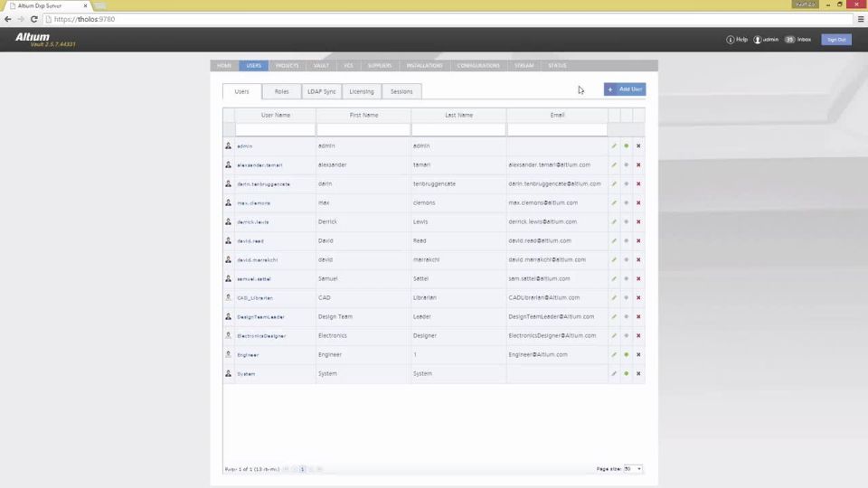Delete the DesignTeamLeader user

[x=638, y=316]
